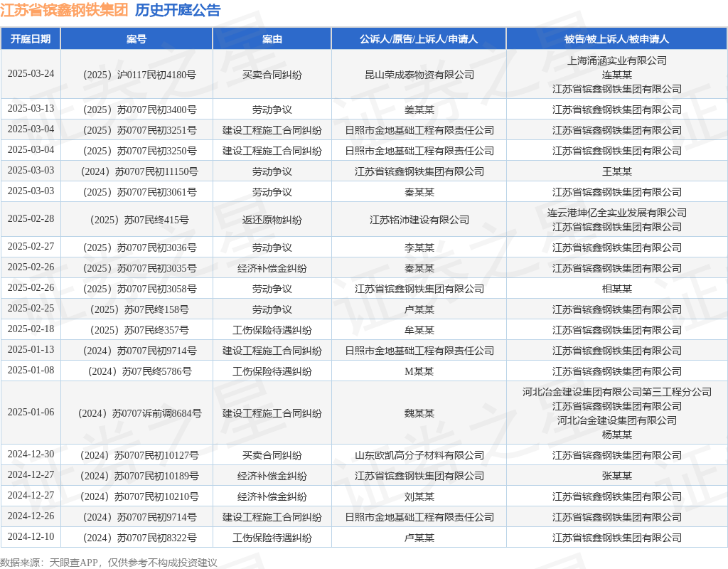Click defendant 王某某
The image size is (728, 569).
click(x=616, y=171)
